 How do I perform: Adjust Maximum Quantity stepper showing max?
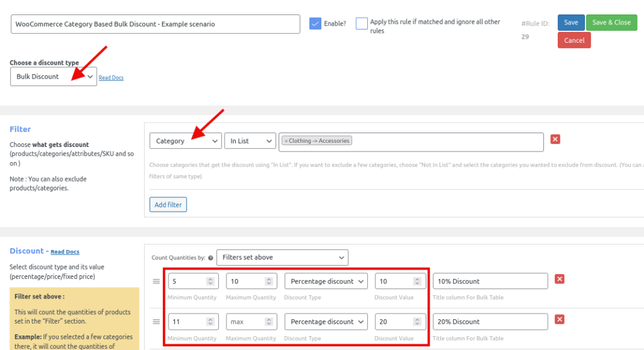click(269, 322)
